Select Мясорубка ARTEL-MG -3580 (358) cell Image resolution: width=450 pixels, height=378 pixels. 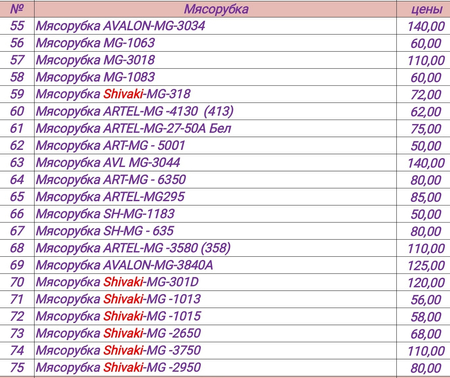click(x=215, y=248)
